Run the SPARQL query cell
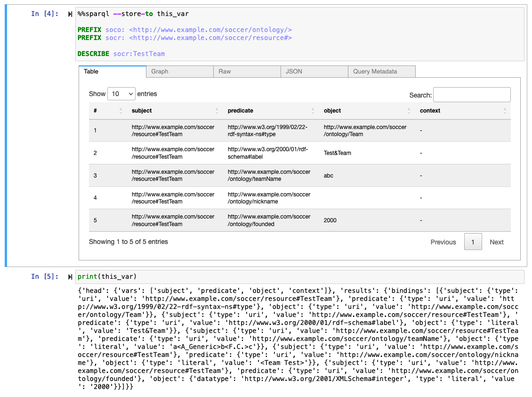Image resolution: width=532 pixels, height=397 pixels. point(70,14)
